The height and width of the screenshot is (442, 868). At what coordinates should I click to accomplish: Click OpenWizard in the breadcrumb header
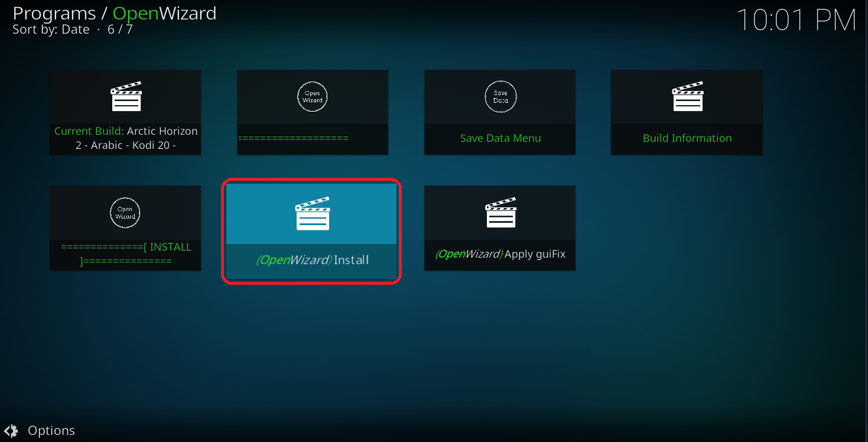pyautogui.click(x=164, y=13)
